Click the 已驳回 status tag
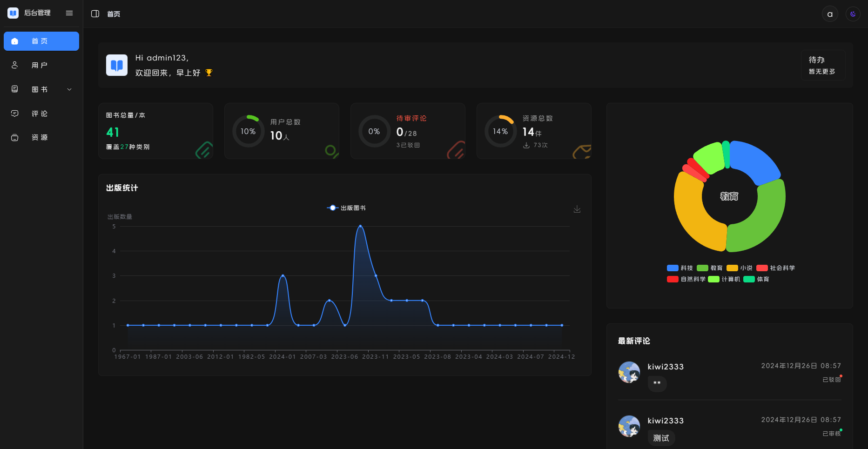The image size is (868, 449). coord(832,380)
